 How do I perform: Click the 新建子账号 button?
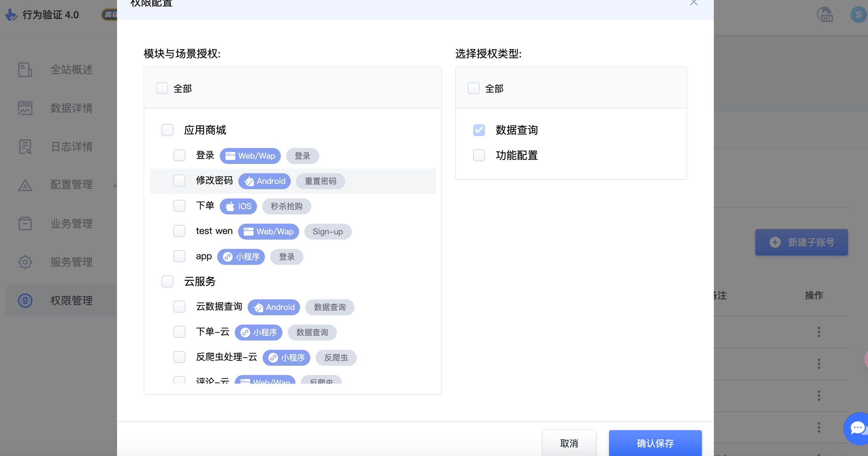(x=802, y=242)
